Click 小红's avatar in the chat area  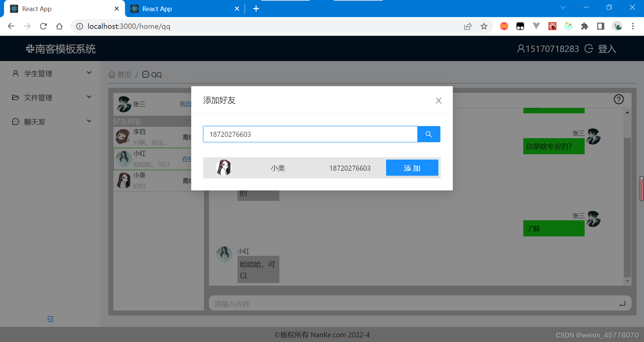click(x=224, y=254)
